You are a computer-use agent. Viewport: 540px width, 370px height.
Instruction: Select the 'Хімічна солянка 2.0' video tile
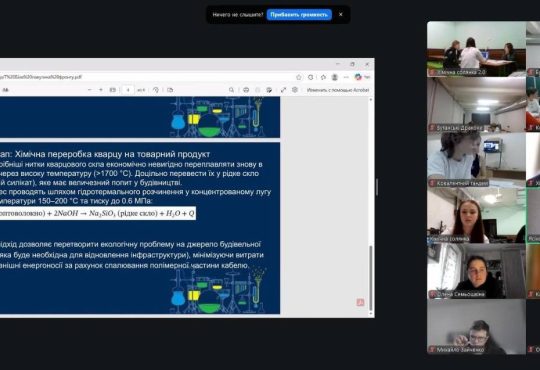pyautogui.click(x=476, y=49)
